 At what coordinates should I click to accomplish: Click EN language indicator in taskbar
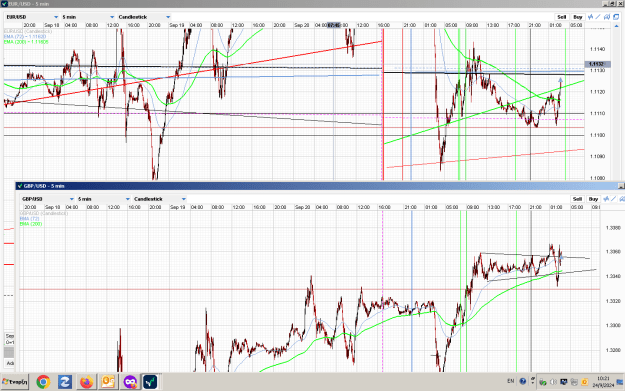click(x=511, y=381)
